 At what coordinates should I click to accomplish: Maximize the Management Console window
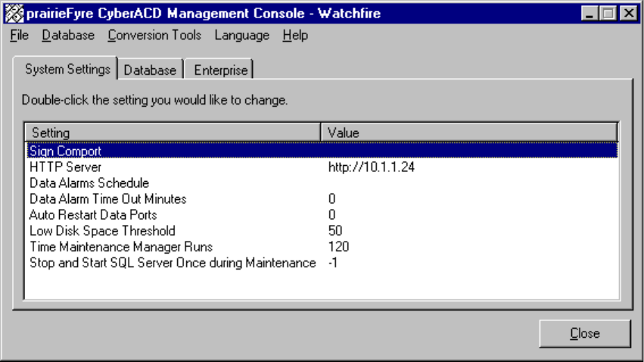pyautogui.click(x=608, y=14)
